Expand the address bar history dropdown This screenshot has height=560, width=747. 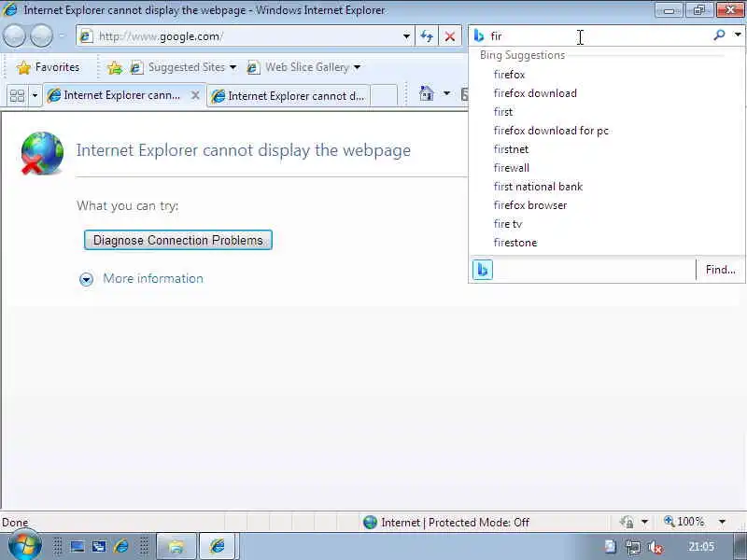point(406,36)
